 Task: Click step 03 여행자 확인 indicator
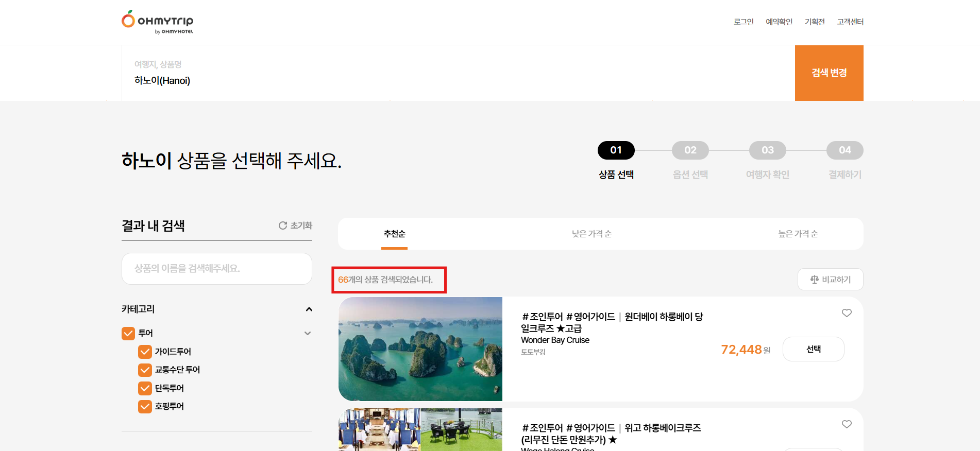pos(768,161)
